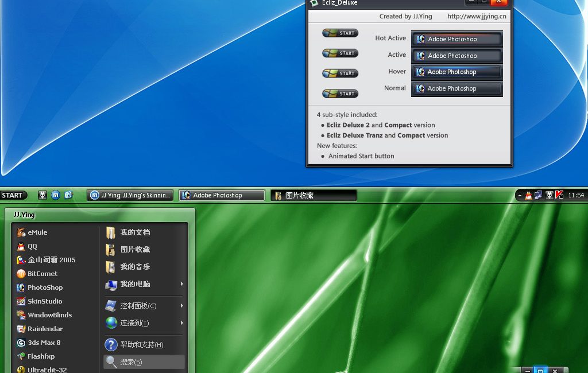
Task: Click 'Ecliz Deluxe Tranz and Compact version' line
Action: pyautogui.click(x=387, y=135)
